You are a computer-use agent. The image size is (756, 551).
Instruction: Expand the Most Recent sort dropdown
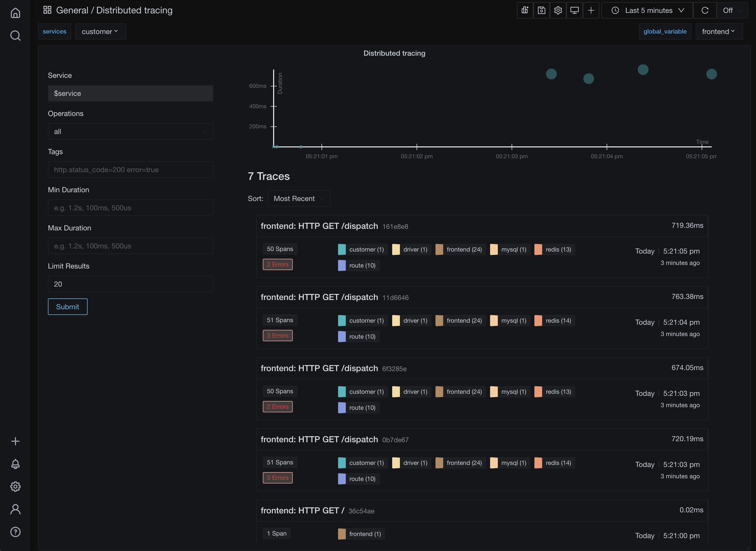click(x=298, y=198)
